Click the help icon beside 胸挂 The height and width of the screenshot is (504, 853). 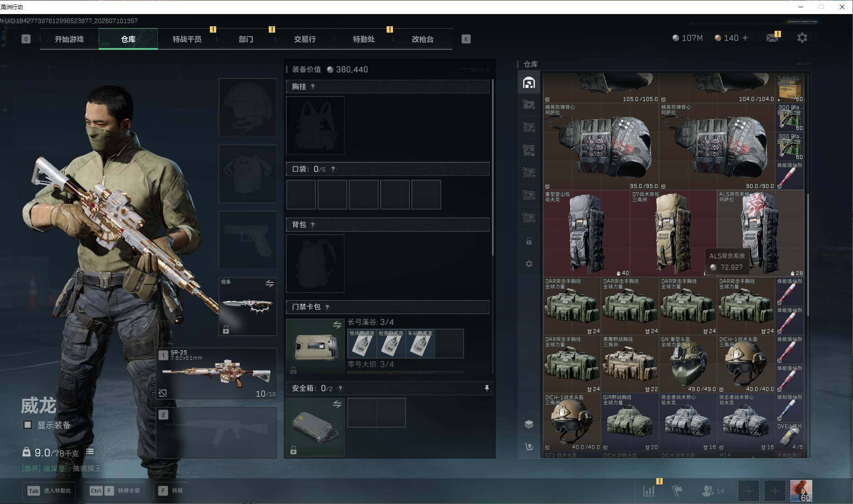[x=313, y=87]
